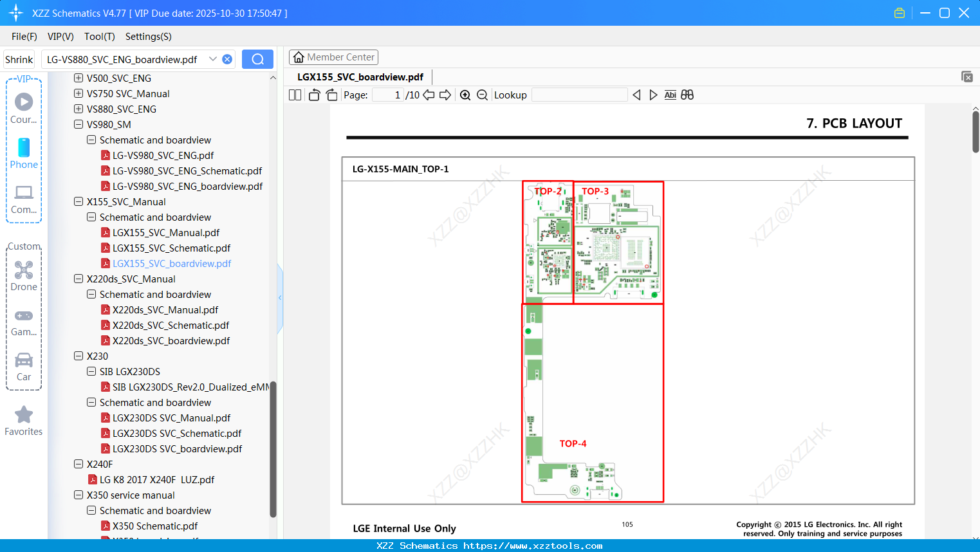Open LG K8 2017 X240F LUZ.pdf
This screenshot has height=552, width=980.
pos(157,479)
